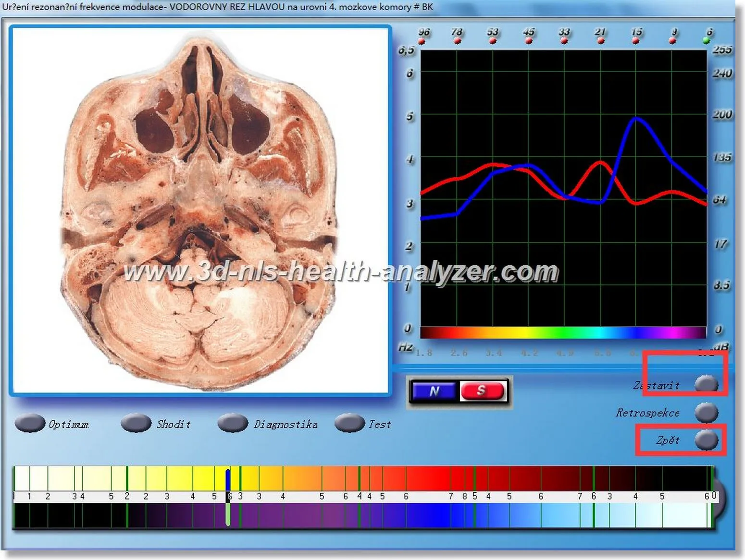Click the head cross-section image

[x=200, y=210]
